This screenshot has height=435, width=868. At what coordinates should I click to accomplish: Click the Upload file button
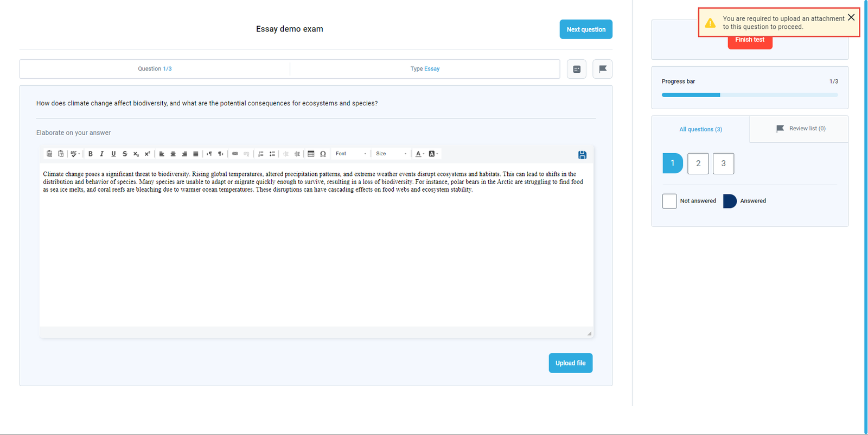[570, 363]
